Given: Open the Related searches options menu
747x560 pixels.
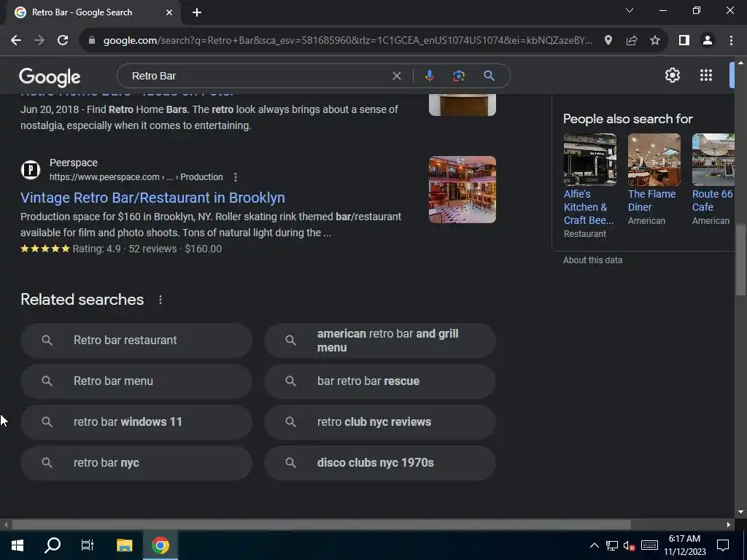Looking at the screenshot, I should coord(160,300).
